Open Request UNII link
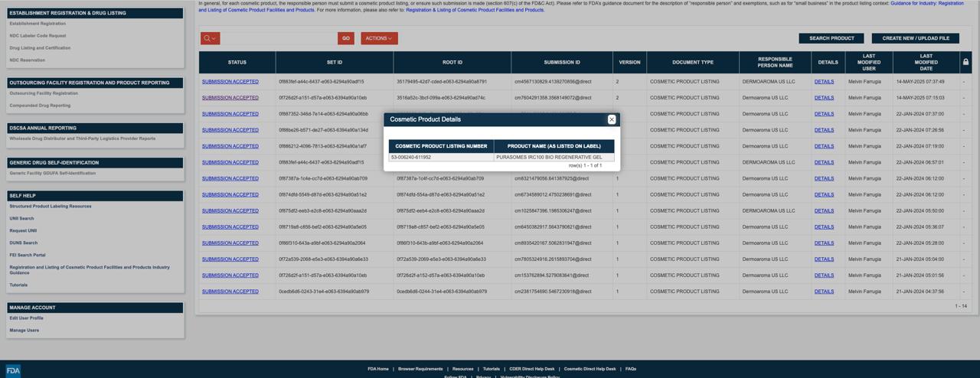This screenshot has height=378, width=980. point(23,231)
